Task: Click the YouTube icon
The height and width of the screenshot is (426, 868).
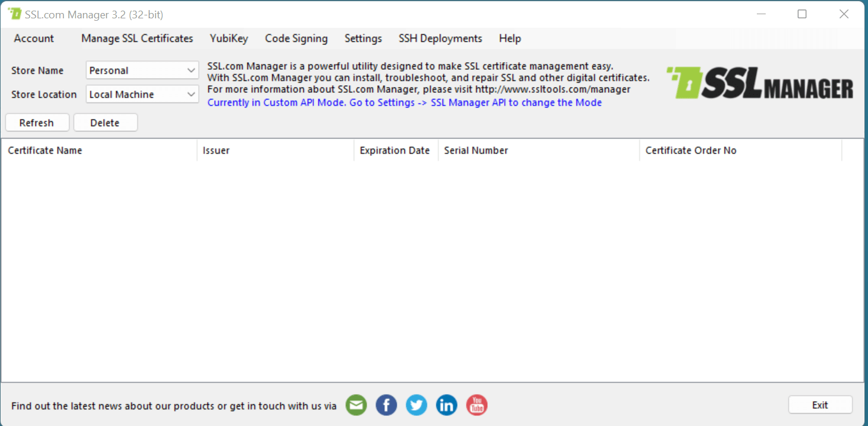Action: (x=477, y=405)
